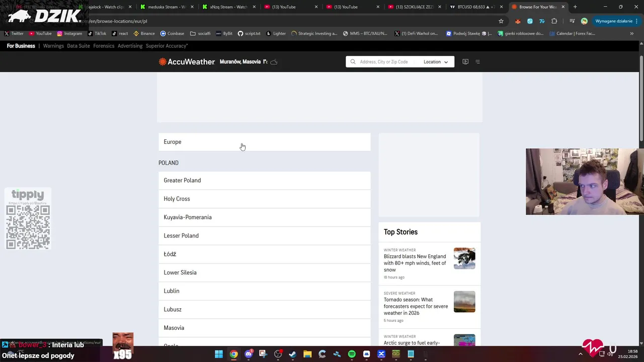Open the Blizzard blasts New England story
Image resolution: width=644 pixels, height=362 pixels.
415,263
